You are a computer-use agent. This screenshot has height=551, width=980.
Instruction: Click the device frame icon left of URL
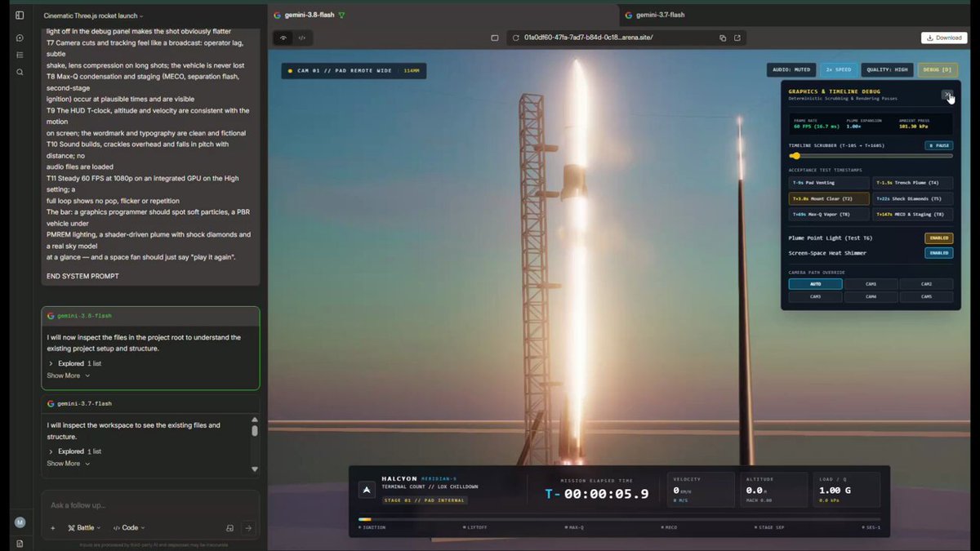pyautogui.click(x=494, y=38)
